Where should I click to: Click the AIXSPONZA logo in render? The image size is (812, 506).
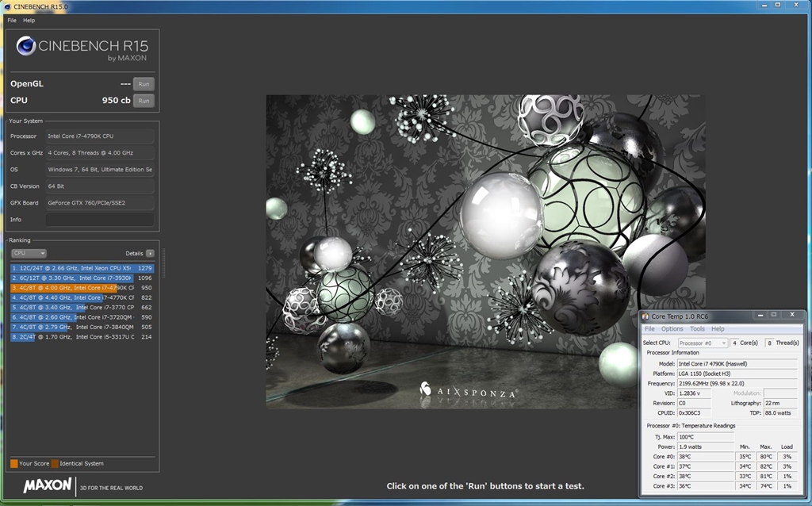tap(468, 392)
